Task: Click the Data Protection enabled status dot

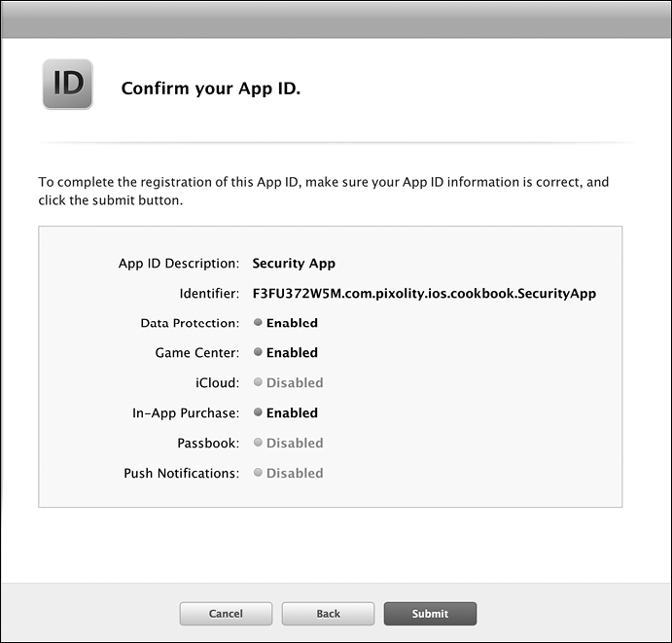Action: tap(258, 323)
